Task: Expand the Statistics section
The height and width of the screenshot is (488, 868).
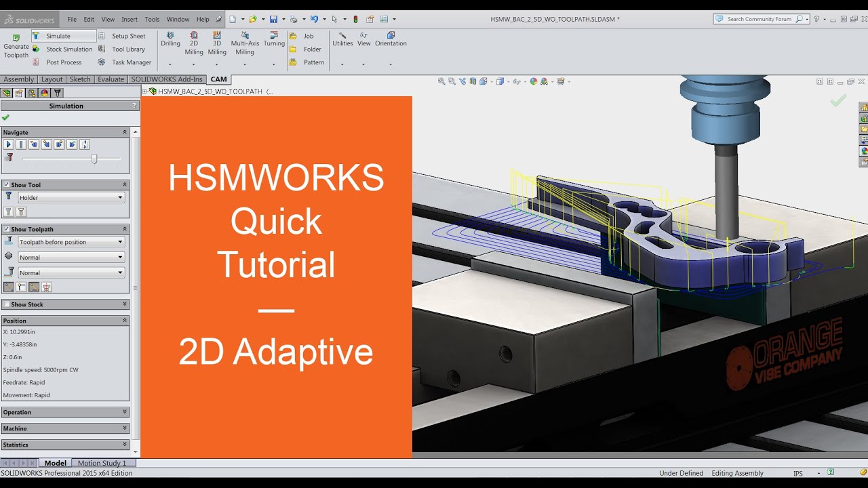Action: [x=125, y=445]
